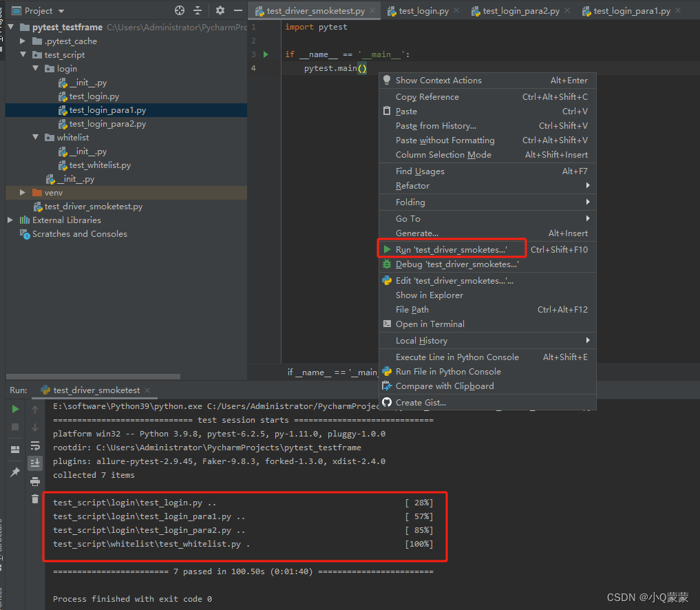
Task: Click the Print icon in Run panel
Action: click(x=35, y=481)
